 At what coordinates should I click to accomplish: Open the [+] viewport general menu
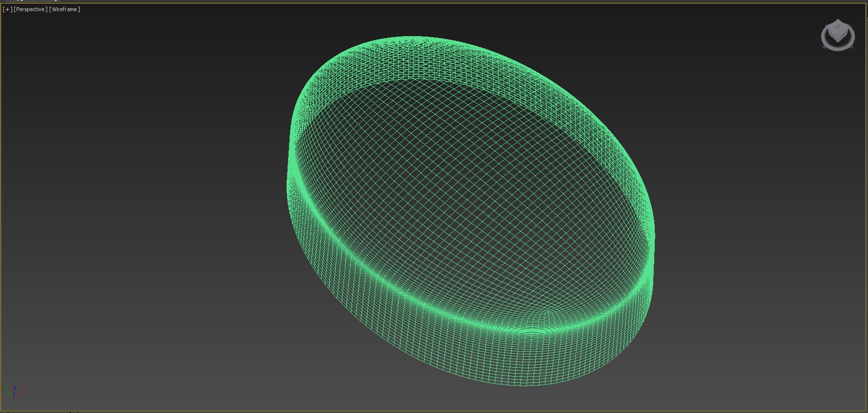point(8,9)
